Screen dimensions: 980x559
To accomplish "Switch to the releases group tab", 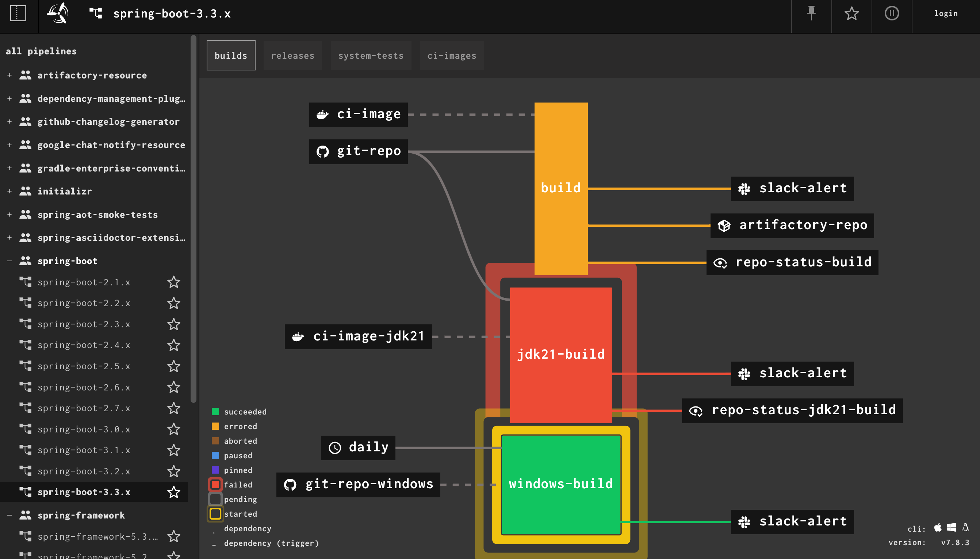I will [x=292, y=56].
